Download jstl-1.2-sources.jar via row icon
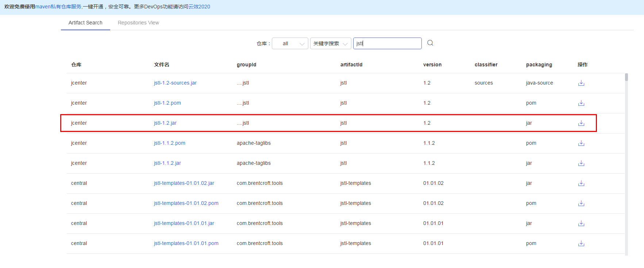Image resolution: width=644 pixels, height=268 pixels. (x=581, y=83)
